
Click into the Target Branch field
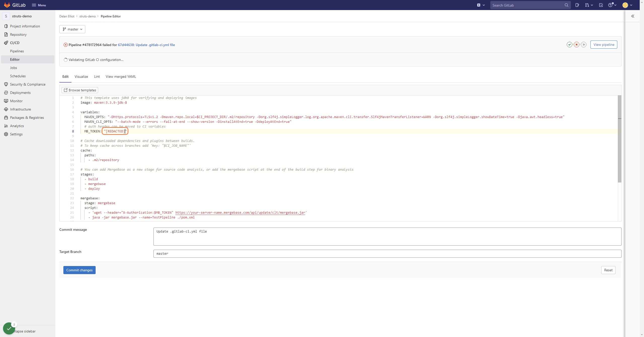click(x=387, y=253)
